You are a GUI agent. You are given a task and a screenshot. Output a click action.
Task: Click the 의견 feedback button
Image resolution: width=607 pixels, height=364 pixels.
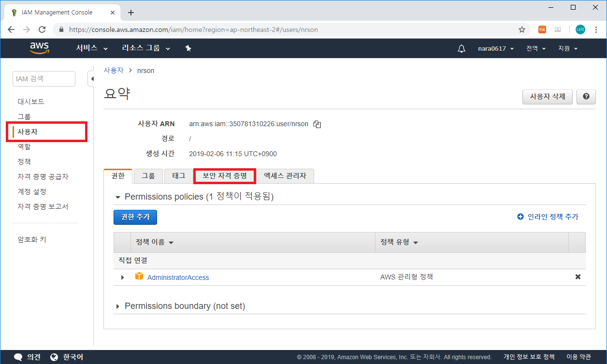pos(28,357)
